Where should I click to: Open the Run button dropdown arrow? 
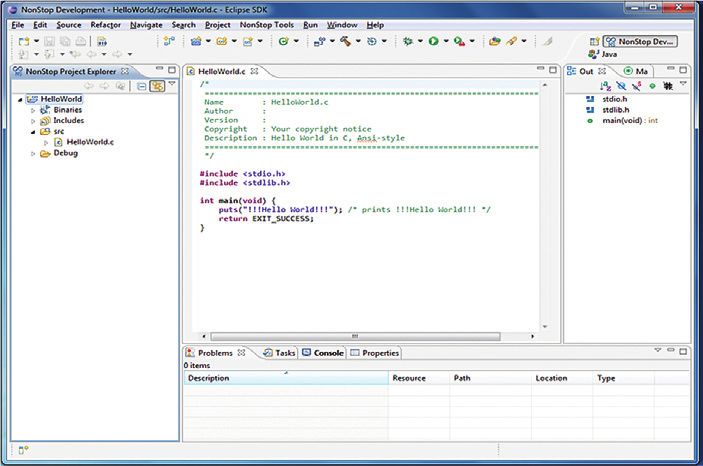click(446, 41)
